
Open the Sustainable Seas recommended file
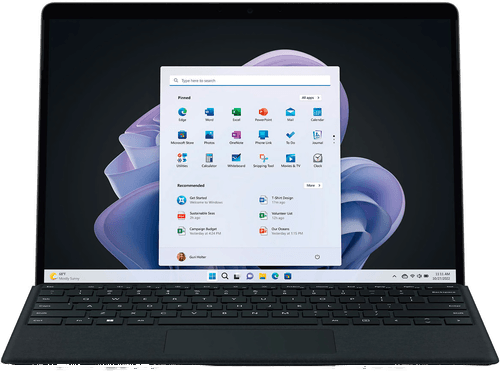(x=196, y=215)
